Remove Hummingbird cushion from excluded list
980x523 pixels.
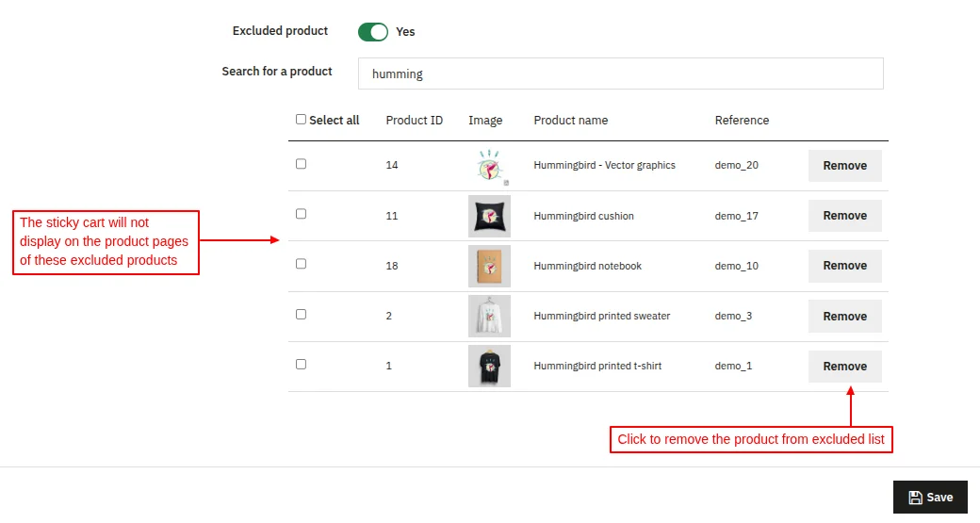click(845, 216)
